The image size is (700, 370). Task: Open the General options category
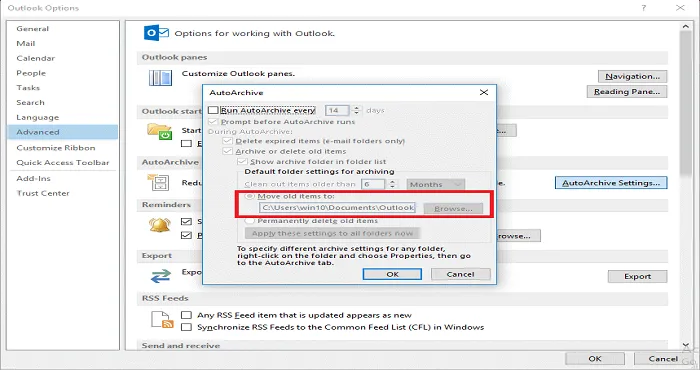point(33,29)
